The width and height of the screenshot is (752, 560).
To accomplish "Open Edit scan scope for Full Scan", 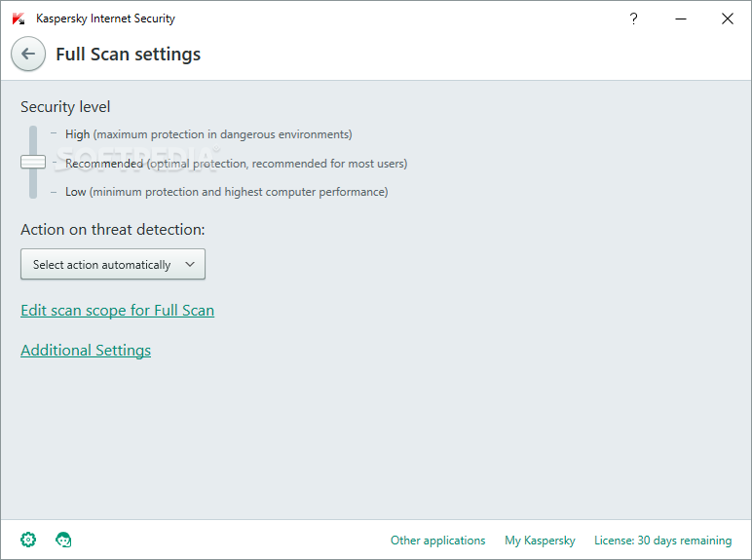I will coord(118,311).
